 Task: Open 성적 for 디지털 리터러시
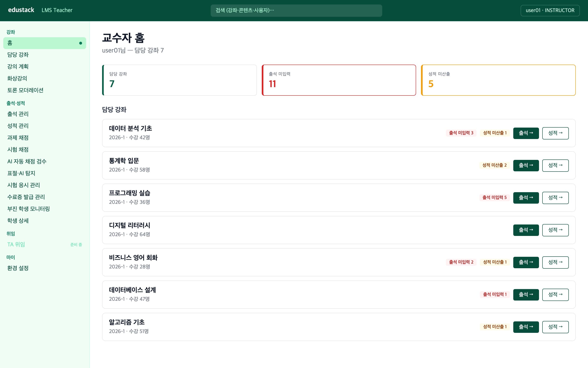[555, 230]
